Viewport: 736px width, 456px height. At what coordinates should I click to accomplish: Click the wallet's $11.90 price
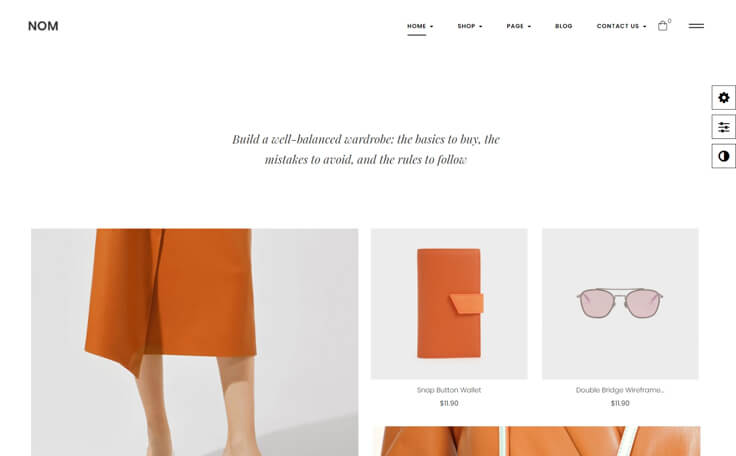[449, 403]
